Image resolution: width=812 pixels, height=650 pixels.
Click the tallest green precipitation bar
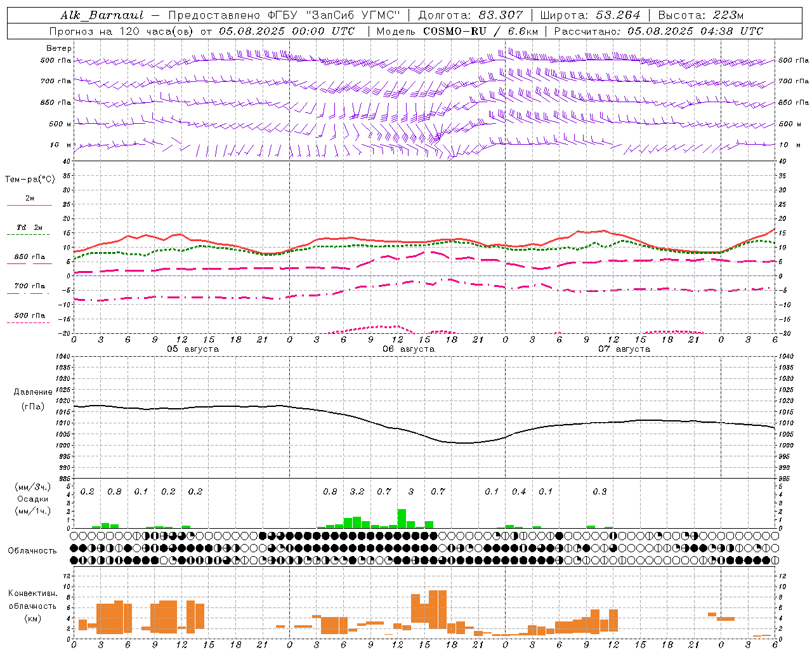point(402,519)
